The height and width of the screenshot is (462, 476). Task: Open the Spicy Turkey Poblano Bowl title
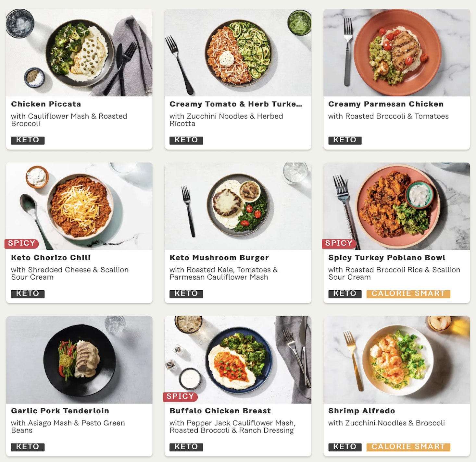pyautogui.click(x=387, y=258)
